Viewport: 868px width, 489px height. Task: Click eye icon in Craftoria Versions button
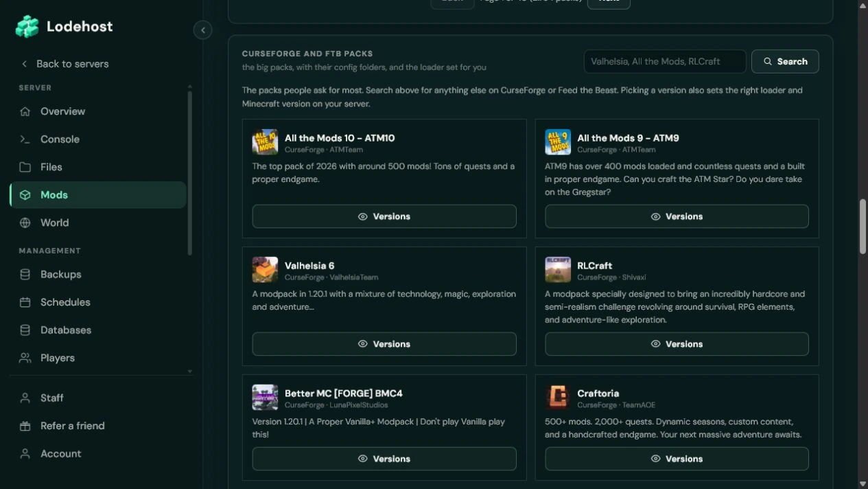655,459
